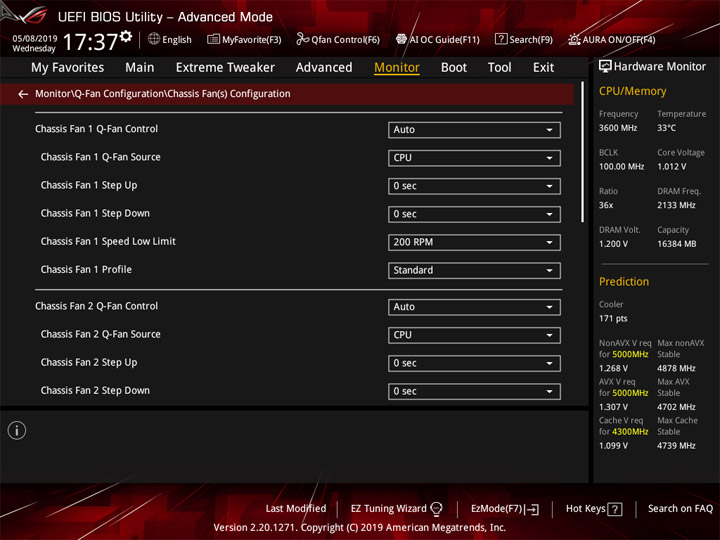
Task: Click the 05/08/2019 date
Action: point(35,38)
